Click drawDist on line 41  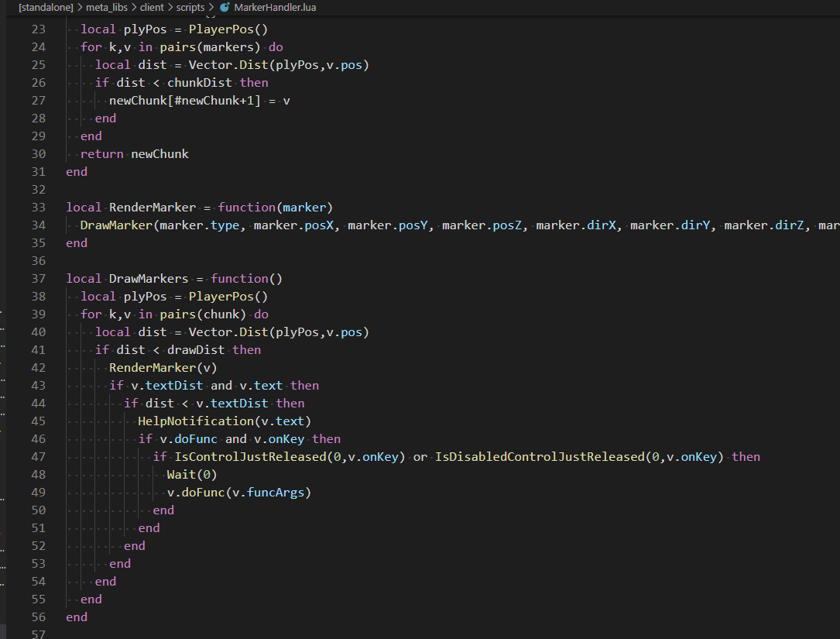[196, 350]
